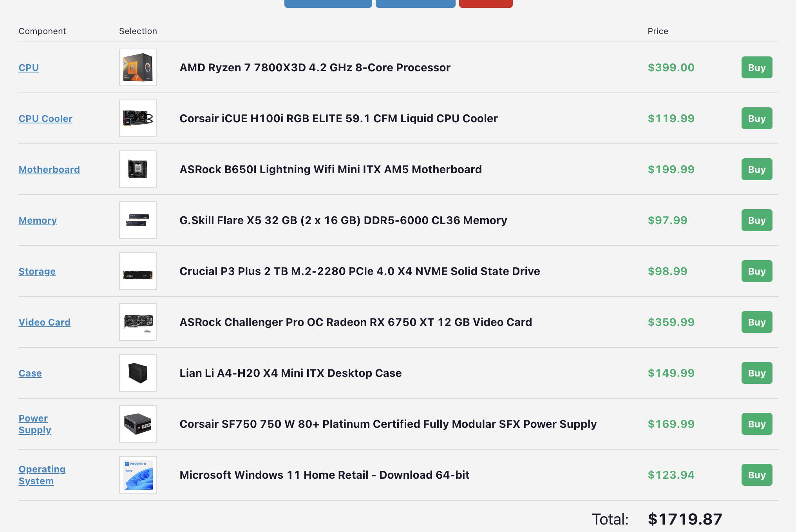
Task: Click the Component column header
Action: click(x=42, y=31)
